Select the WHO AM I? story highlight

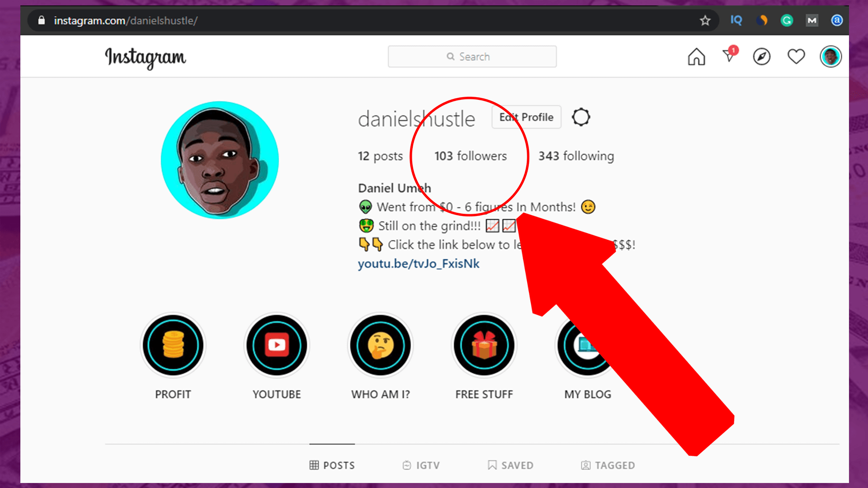380,345
